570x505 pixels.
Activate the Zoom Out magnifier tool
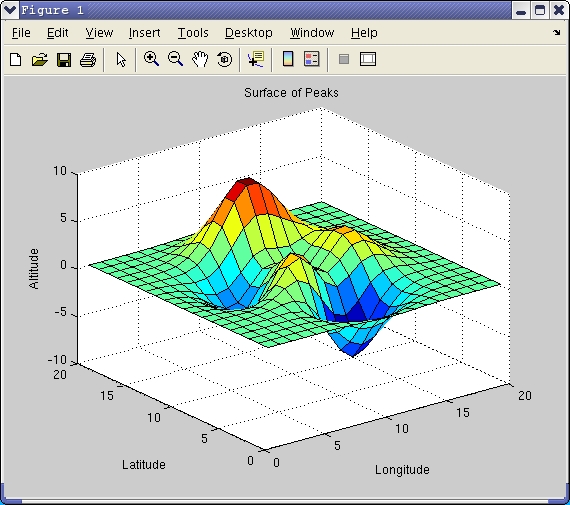coord(175,59)
